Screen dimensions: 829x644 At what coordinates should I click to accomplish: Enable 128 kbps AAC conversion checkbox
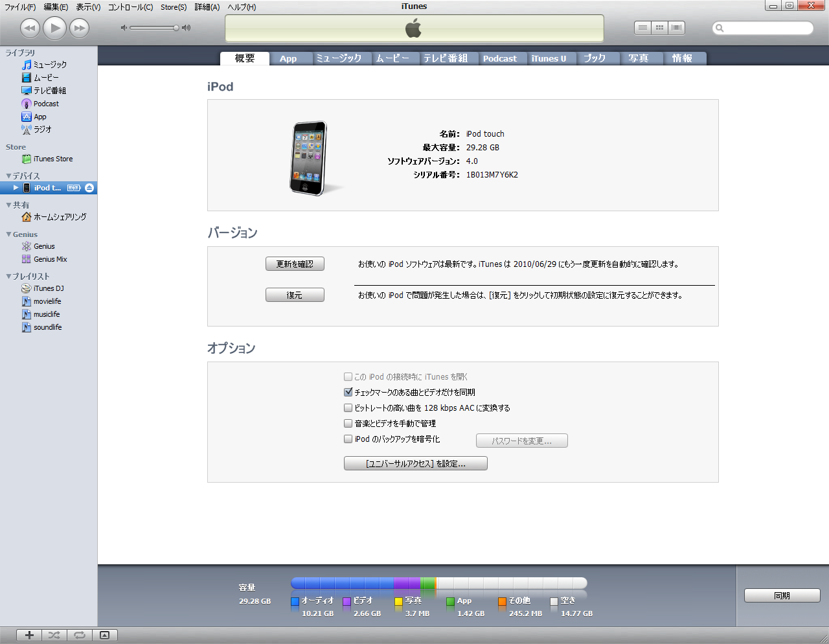348,408
